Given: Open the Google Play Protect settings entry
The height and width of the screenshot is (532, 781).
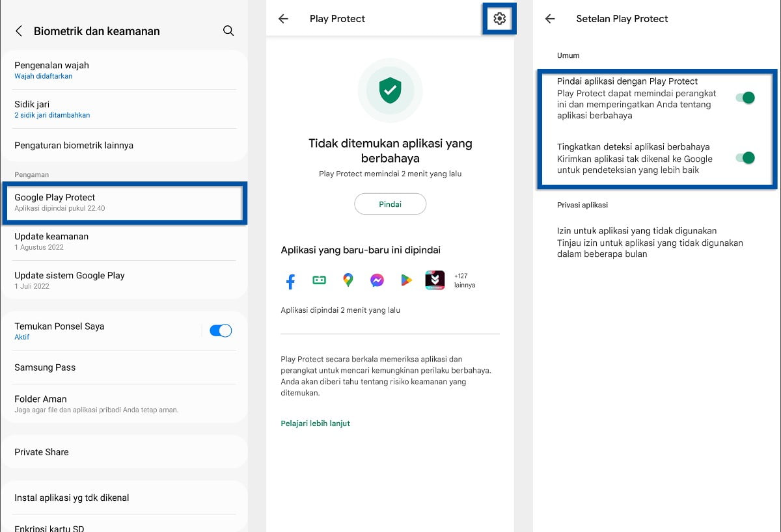Looking at the screenshot, I should click(124, 202).
